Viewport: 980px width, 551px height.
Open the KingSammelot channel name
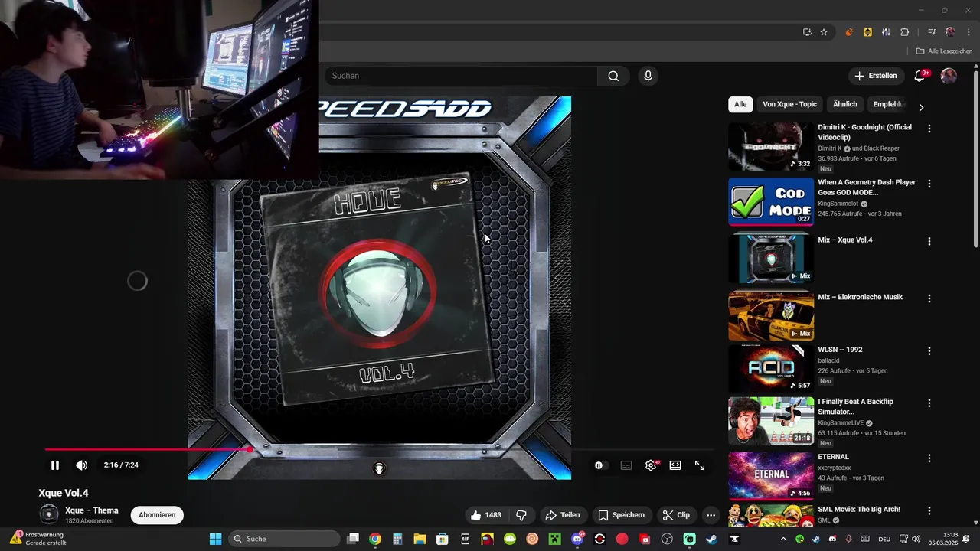[838, 204]
